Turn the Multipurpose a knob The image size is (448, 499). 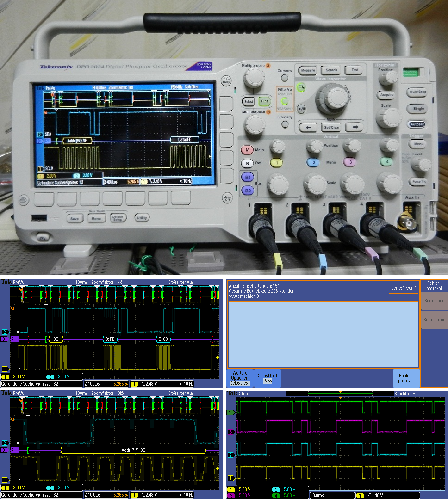tap(254, 78)
